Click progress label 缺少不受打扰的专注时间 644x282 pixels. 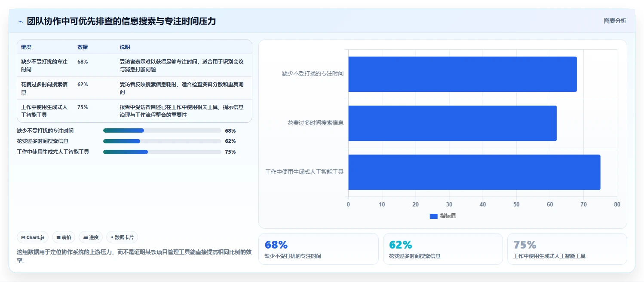coord(45,131)
